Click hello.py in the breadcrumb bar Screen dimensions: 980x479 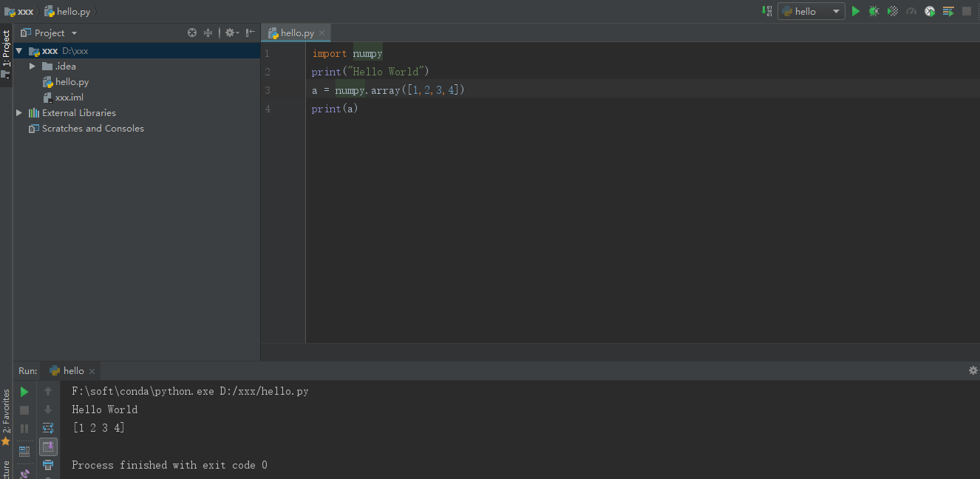click(x=67, y=11)
